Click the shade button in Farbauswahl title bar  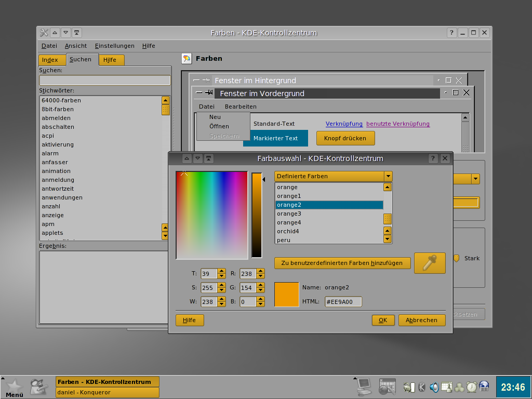click(208, 158)
